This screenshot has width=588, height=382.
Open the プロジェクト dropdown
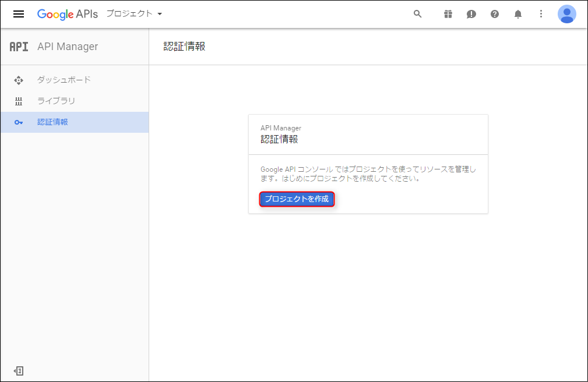point(134,14)
